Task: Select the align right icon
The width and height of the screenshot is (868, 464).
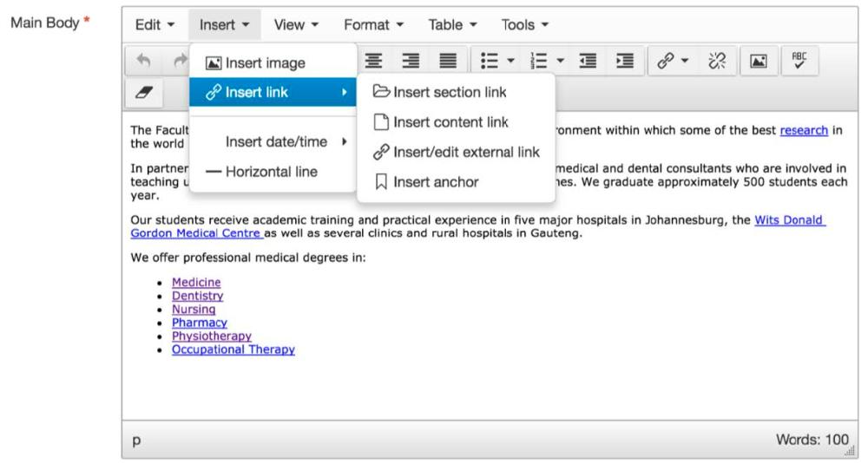Action: (411, 61)
